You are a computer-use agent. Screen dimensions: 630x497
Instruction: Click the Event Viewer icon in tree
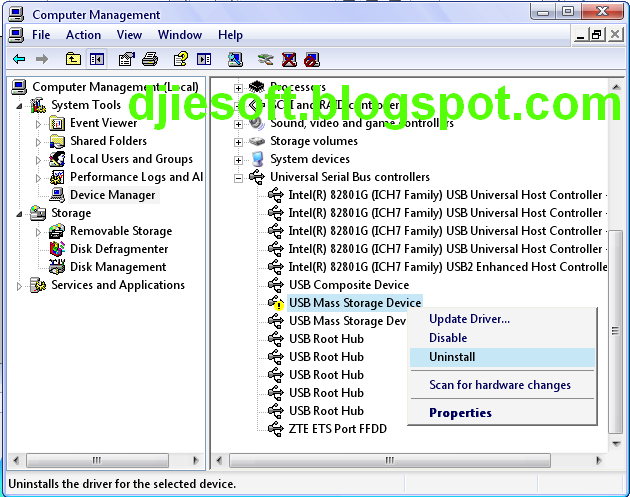pyautogui.click(x=57, y=123)
